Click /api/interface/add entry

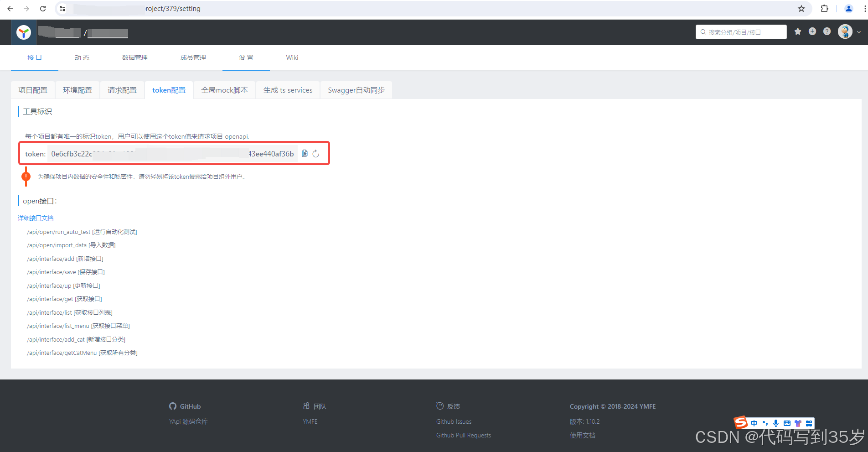[65, 259]
